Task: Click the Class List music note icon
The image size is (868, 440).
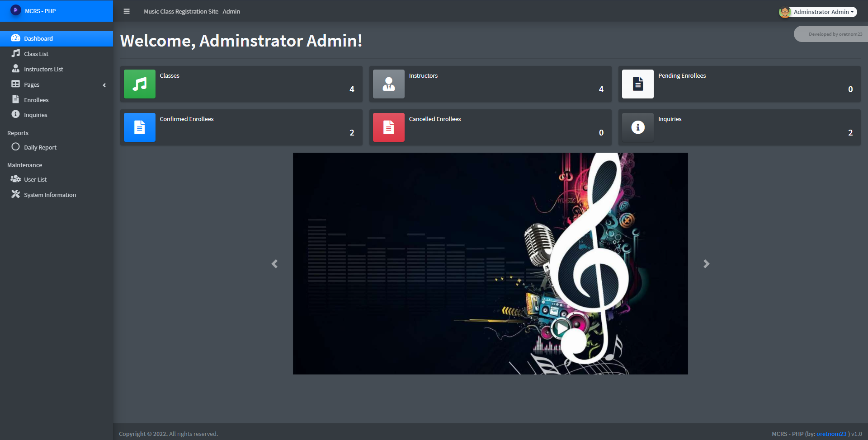Action: (x=16, y=53)
